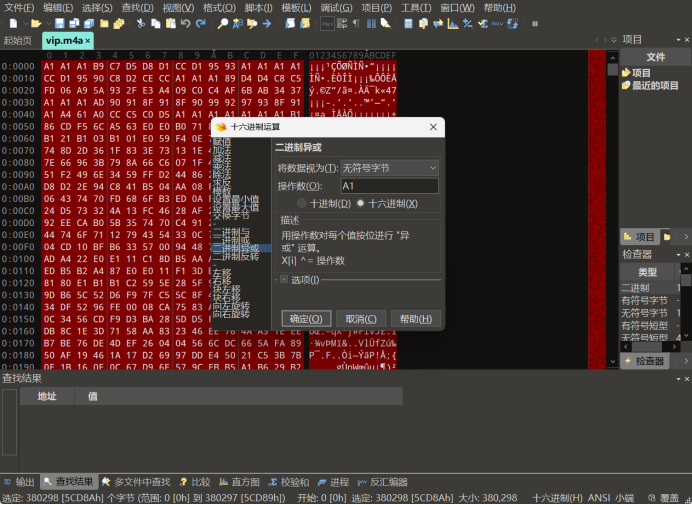Click the 取消(C) button
692x505 pixels.
pos(361,319)
